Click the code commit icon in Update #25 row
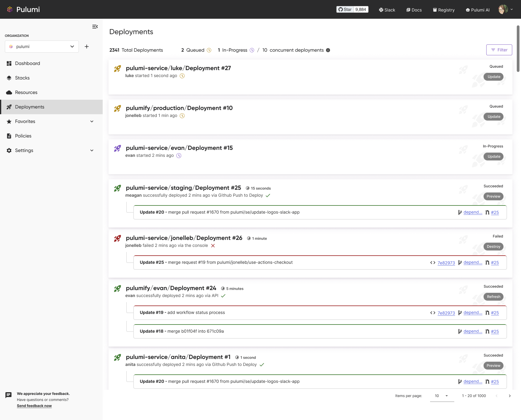Viewport: 521px width, 420px height. 433,263
